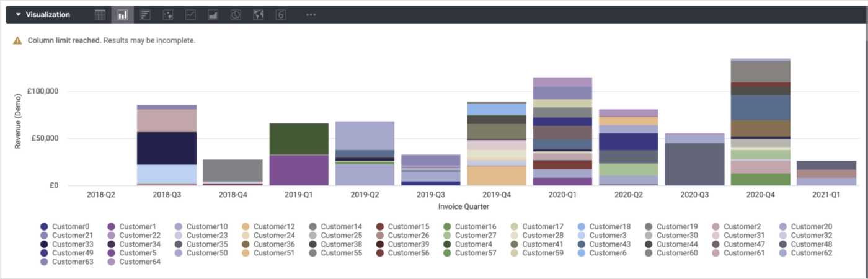868x279 pixels.
Task: Switch to bar chart visualization
Action: point(145,14)
